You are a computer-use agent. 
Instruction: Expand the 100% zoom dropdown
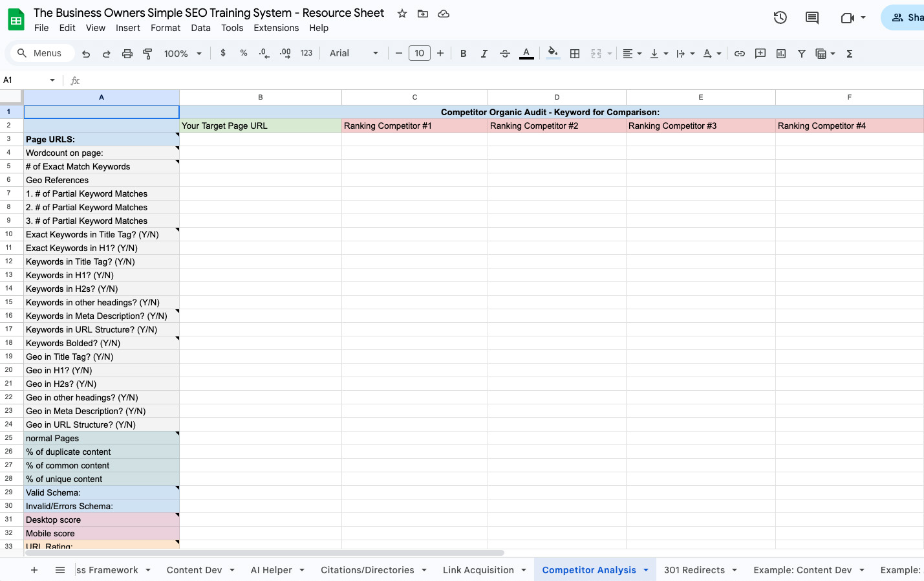pos(182,54)
